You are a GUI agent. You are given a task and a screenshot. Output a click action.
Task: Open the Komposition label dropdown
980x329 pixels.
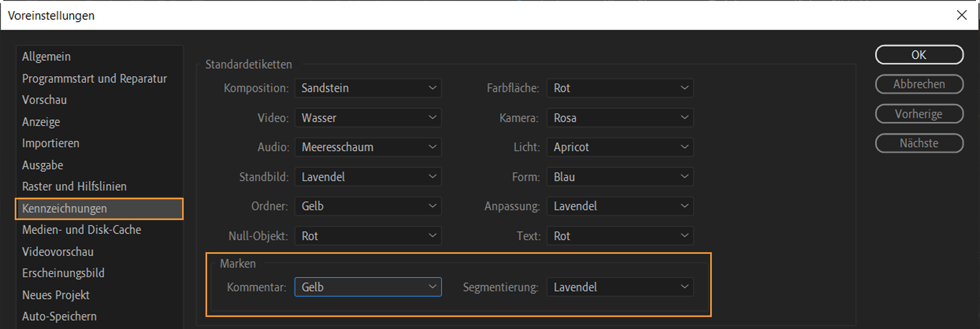coord(368,88)
